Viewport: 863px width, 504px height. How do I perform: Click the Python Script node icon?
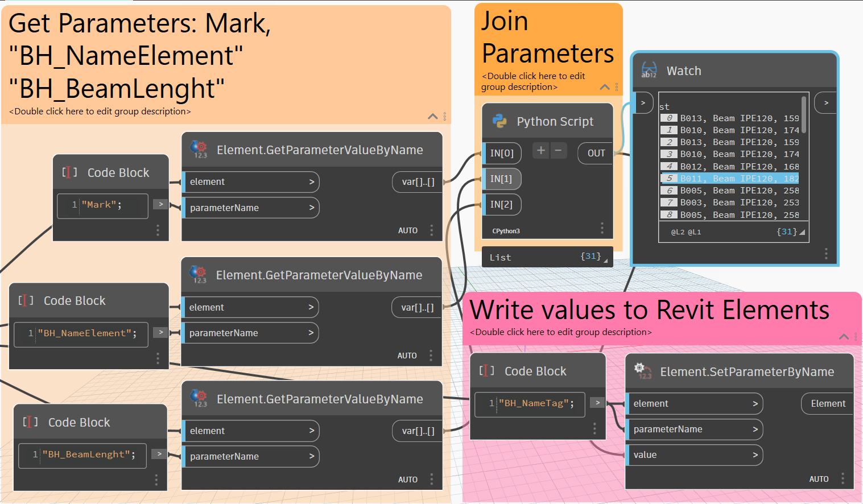[x=499, y=121]
